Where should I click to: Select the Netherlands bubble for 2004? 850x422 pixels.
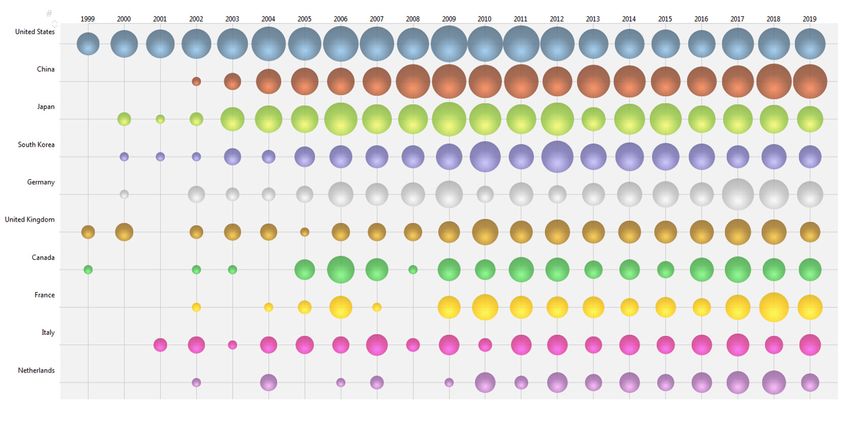point(268,382)
